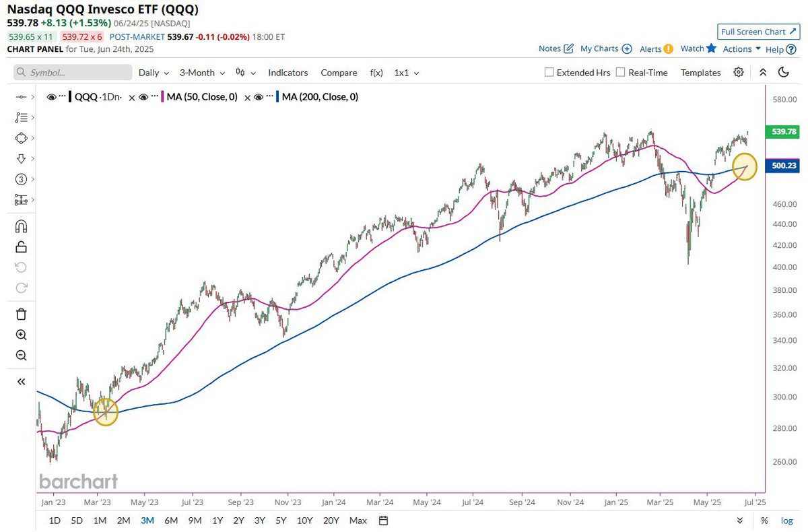Image resolution: width=808 pixels, height=532 pixels.
Task: Select the magnet snapping tool
Action: click(x=20, y=226)
